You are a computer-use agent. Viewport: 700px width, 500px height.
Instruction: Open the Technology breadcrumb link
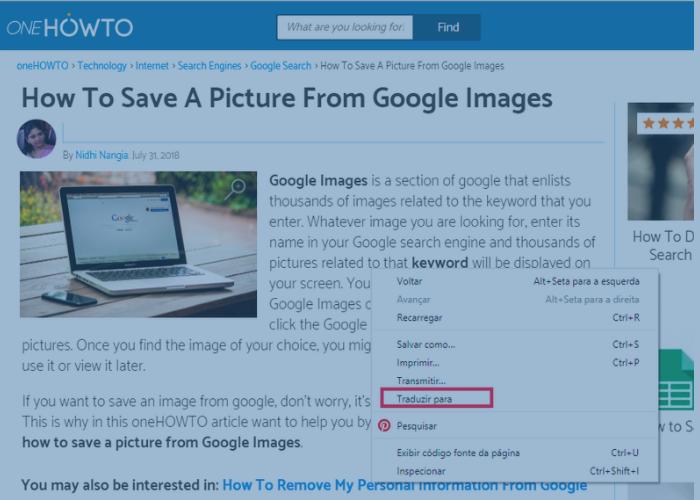pos(102,66)
